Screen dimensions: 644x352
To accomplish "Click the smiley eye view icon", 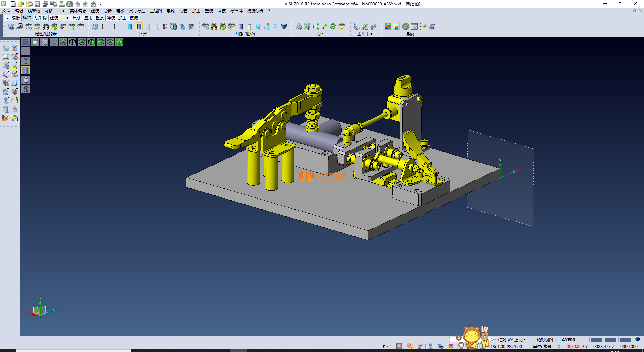I will click(x=342, y=27).
